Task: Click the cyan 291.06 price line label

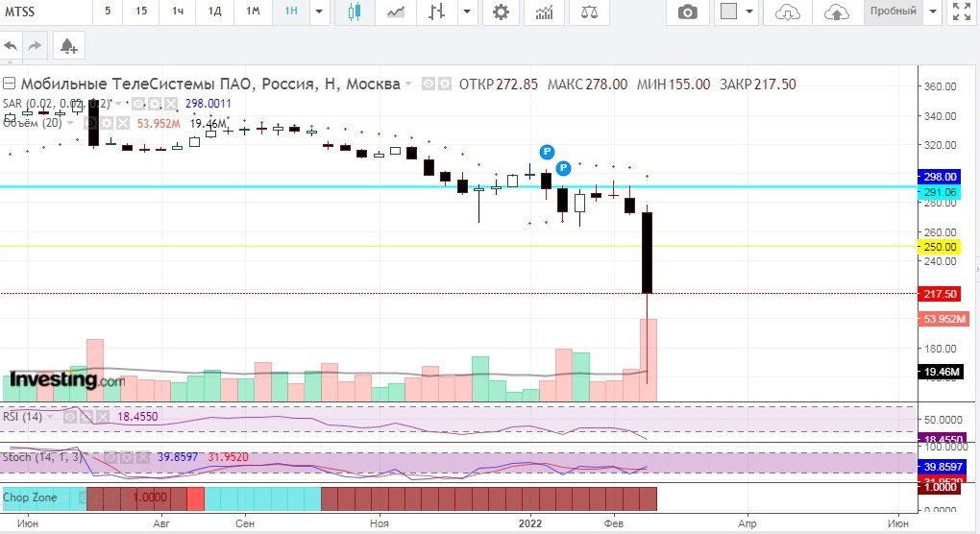Action: [x=939, y=192]
